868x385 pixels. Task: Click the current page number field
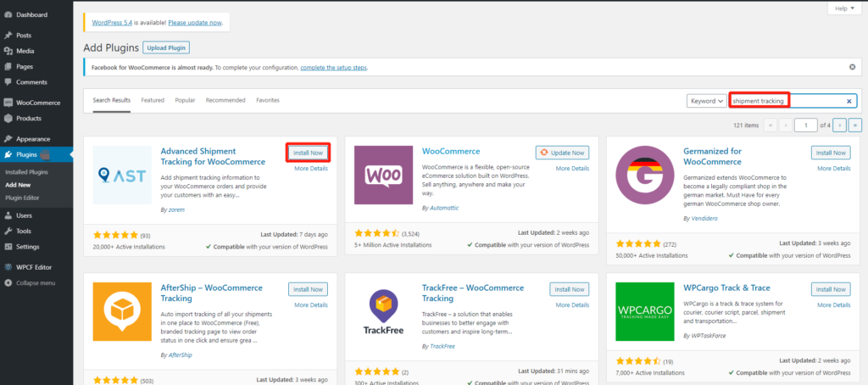(806, 126)
